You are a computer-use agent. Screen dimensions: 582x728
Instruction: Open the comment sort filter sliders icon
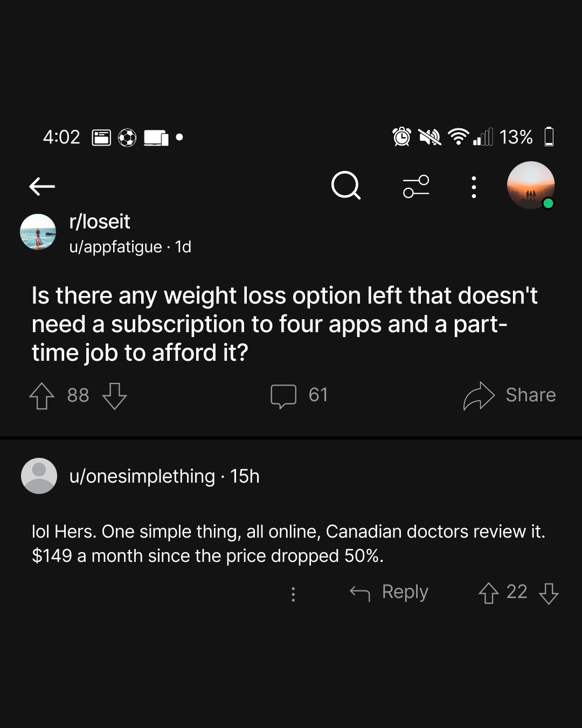(416, 187)
